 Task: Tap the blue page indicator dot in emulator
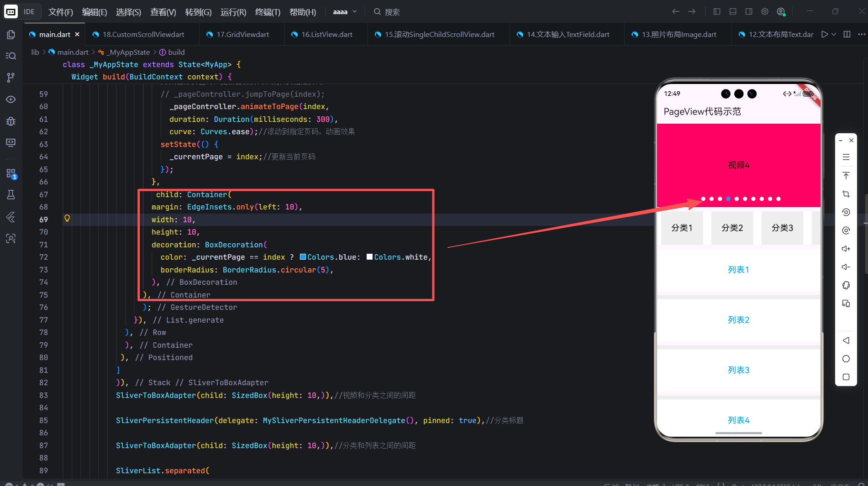728,199
